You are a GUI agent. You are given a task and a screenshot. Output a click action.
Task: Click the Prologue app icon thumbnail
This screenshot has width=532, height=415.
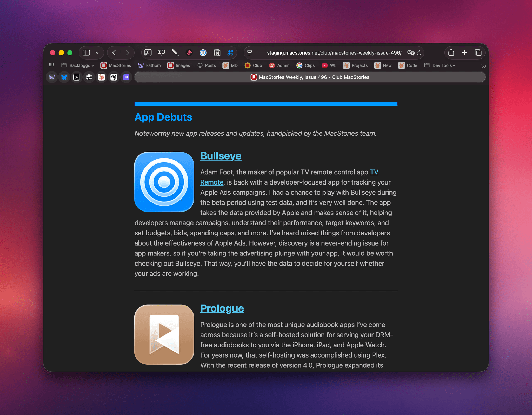[x=164, y=335]
